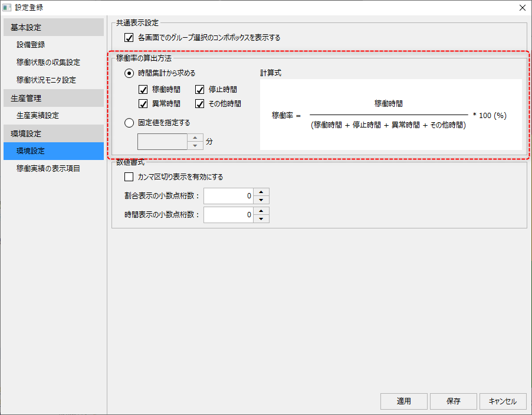Click the 保存 button

tap(453, 401)
